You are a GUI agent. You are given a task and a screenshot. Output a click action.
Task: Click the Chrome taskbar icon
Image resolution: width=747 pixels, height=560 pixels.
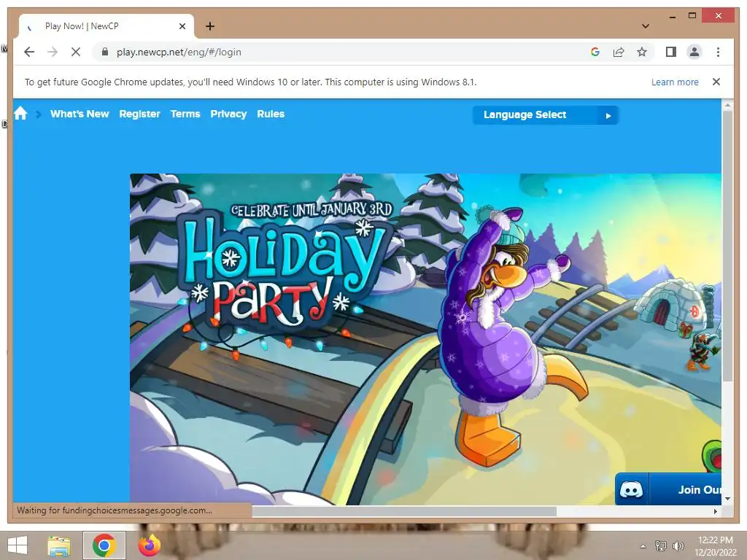(x=104, y=545)
